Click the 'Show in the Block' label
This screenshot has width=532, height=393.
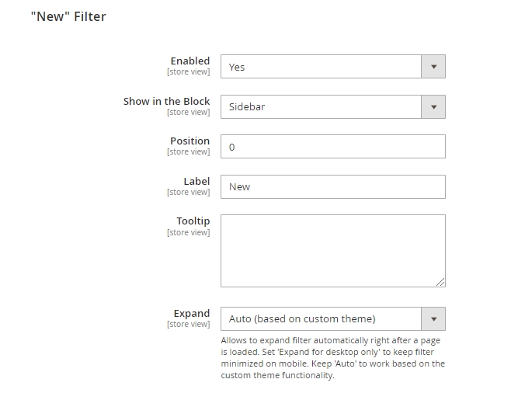coord(166,101)
